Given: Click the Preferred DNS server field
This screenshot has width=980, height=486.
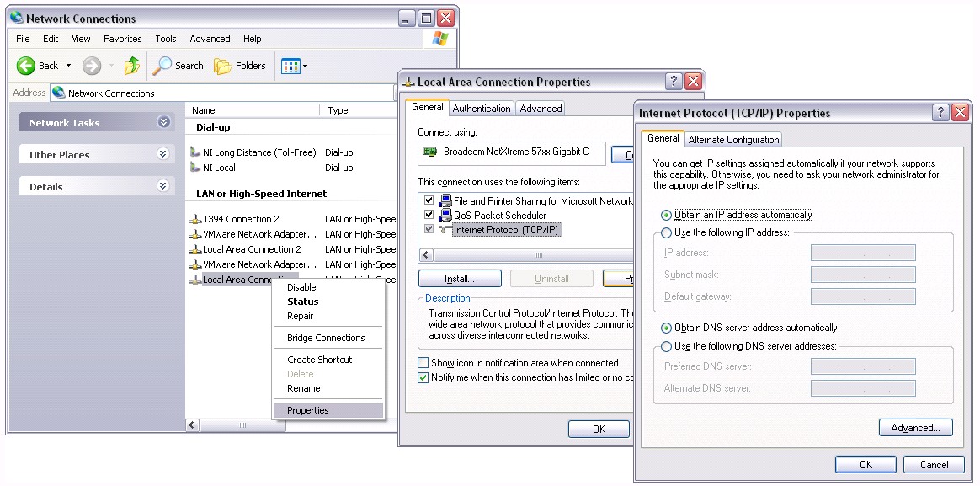Looking at the screenshot, I should (x=862, y=366).
